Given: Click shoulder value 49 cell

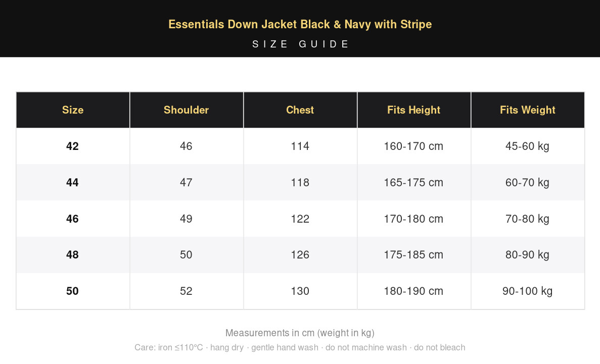Looking at the screenshot, I should pyautogui.click(x=187, y=219).
